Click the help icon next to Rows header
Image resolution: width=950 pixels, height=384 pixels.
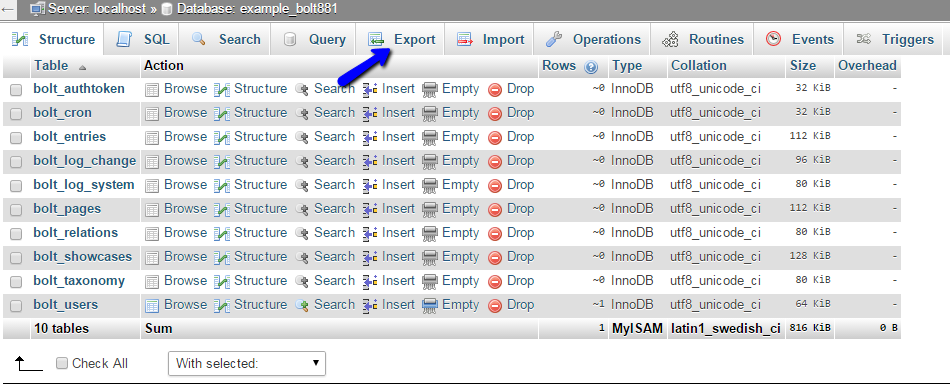[x=591, y=67]
